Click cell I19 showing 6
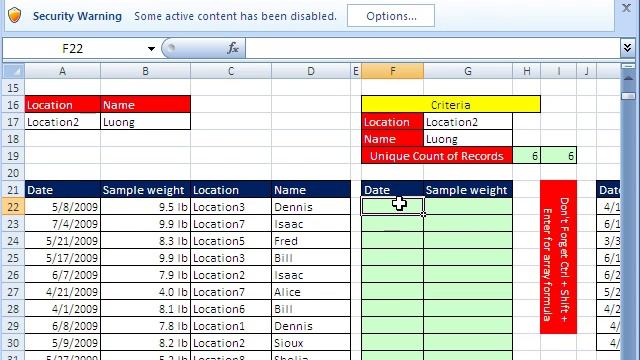Screen dimensions: 640x360 pyautogui.click(x=559, y=156)
